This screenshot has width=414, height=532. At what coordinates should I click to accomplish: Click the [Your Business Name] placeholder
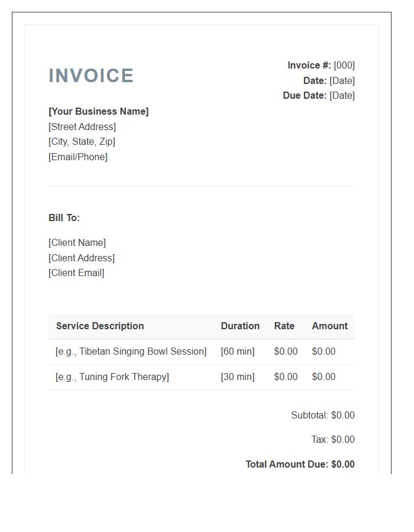tap(98, 111)
